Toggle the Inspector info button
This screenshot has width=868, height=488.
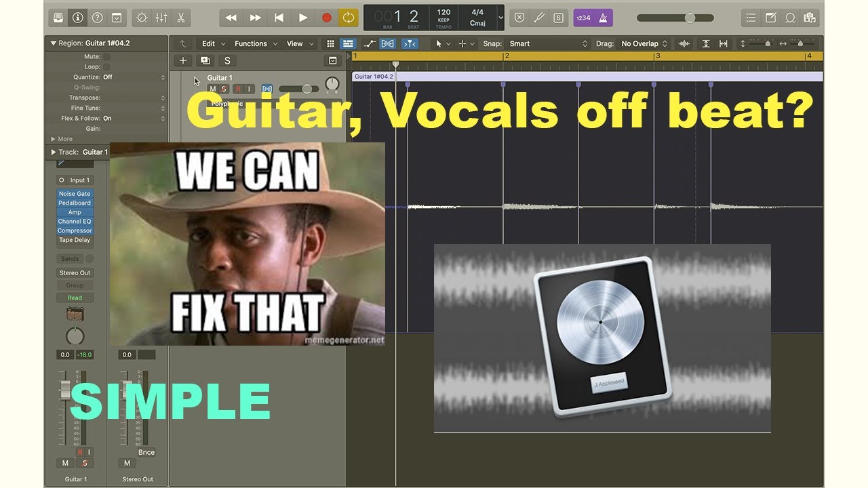78,18
